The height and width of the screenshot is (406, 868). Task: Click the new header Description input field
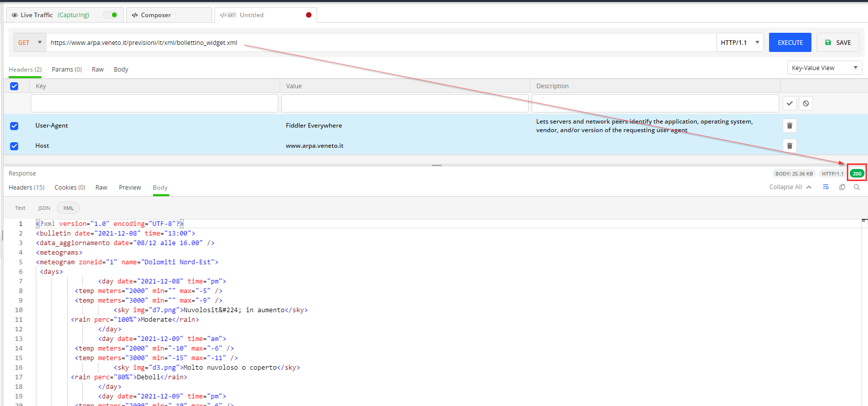click(x=655, y=103)
